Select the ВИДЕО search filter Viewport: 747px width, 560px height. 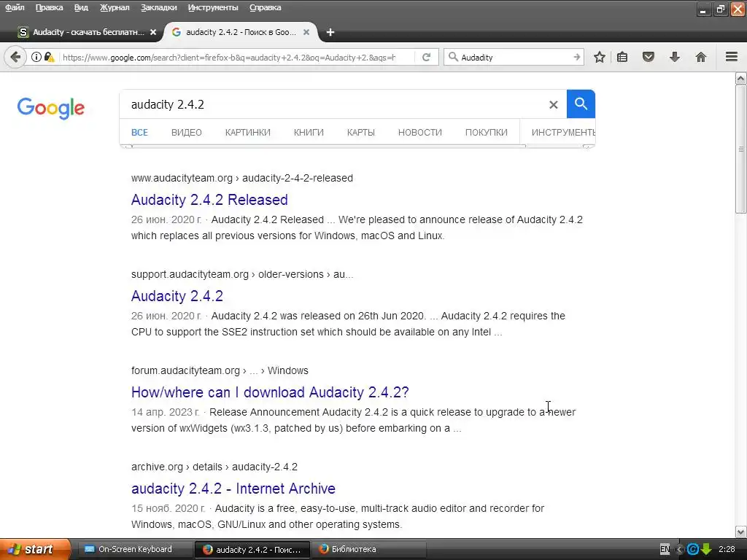pyautogui.click(x=186, y=133)
